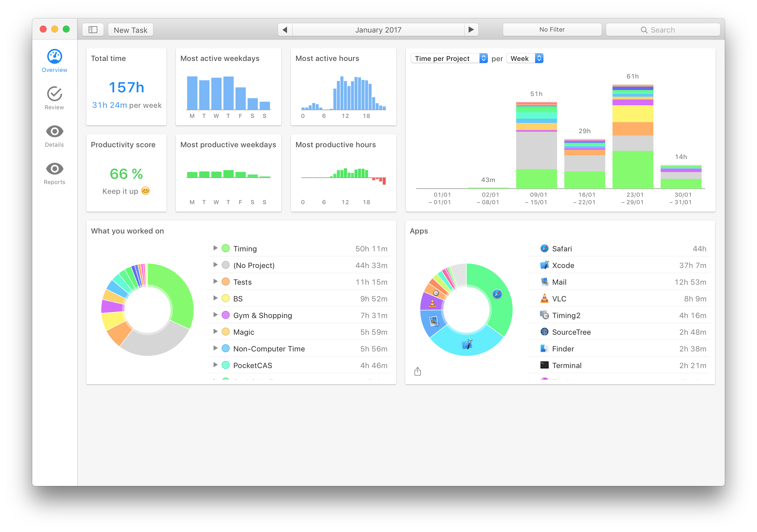Open the Details eye icon
The image size is (757, 532).
(54, 131)
